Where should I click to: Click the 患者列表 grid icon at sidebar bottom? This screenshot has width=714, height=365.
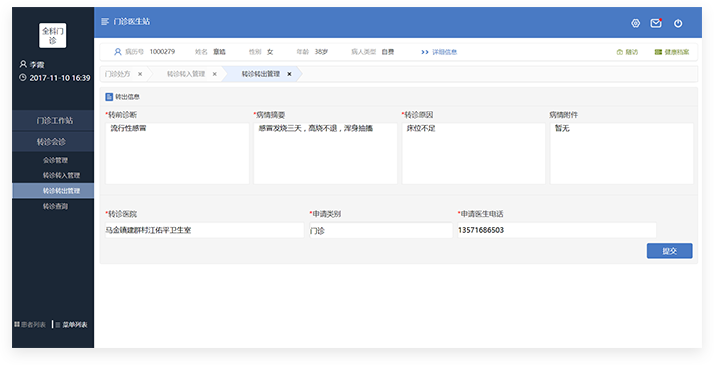pyautogui.click(x=17, y=324)
